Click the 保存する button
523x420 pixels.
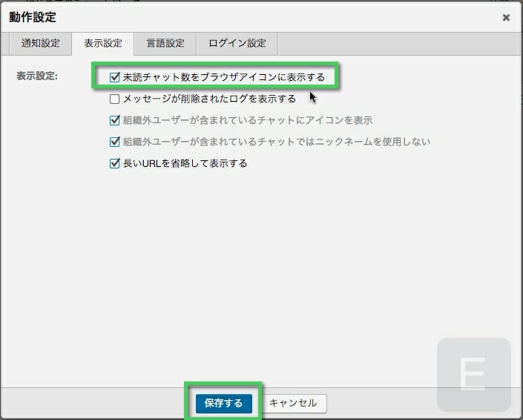click(x=224, y=404)
